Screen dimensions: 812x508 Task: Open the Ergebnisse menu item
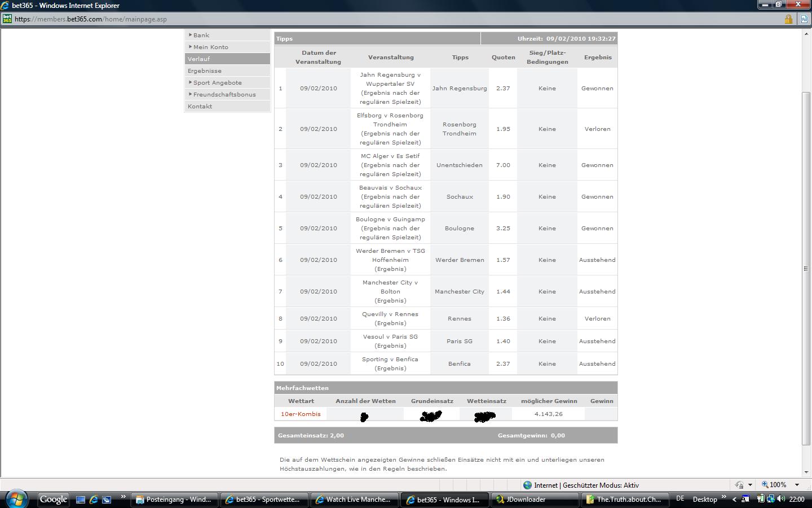pos(227,71)
